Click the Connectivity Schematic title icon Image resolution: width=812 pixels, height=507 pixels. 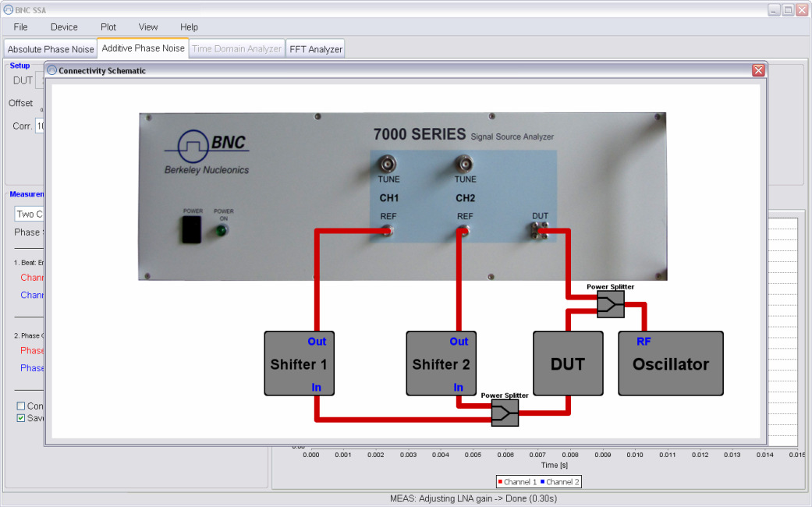click(51, 70)
